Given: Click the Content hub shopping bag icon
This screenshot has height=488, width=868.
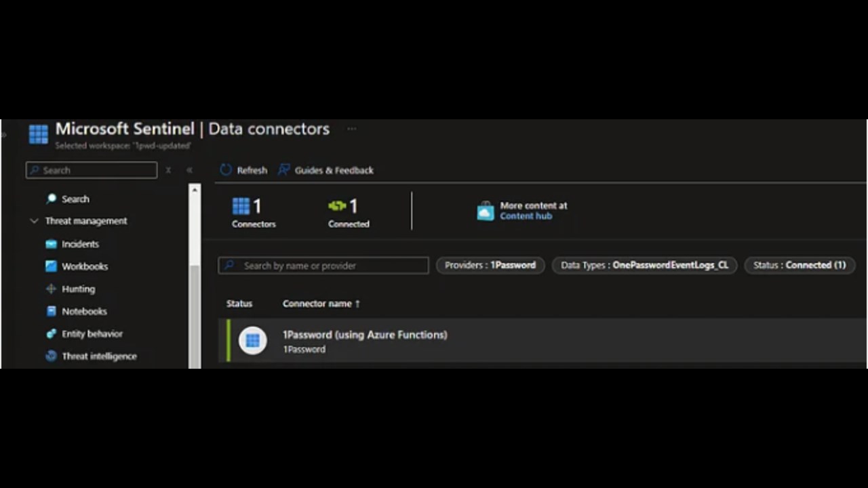Looking at the screenshot, I should pyautogui.click(x=486, y=211).
